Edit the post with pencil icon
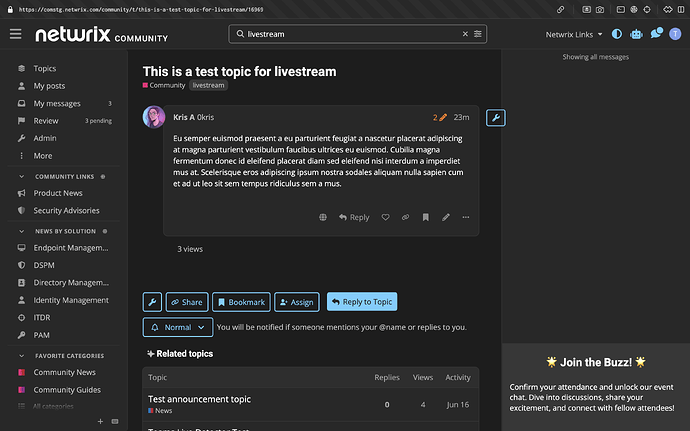The height and width of the screenshot is (431, 690). click(446, 217)
